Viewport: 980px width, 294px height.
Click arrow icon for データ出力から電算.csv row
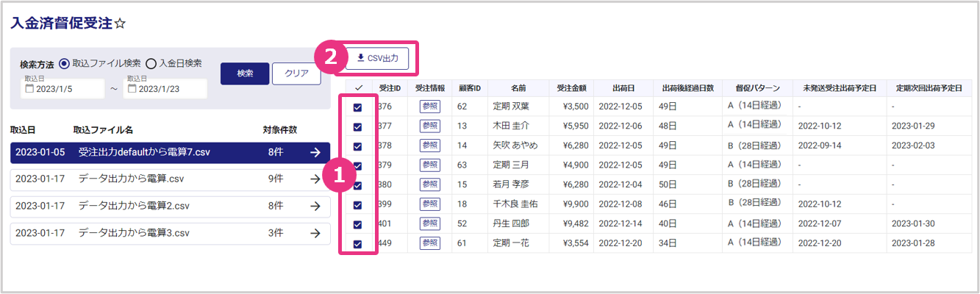click(x=315, y=179)
